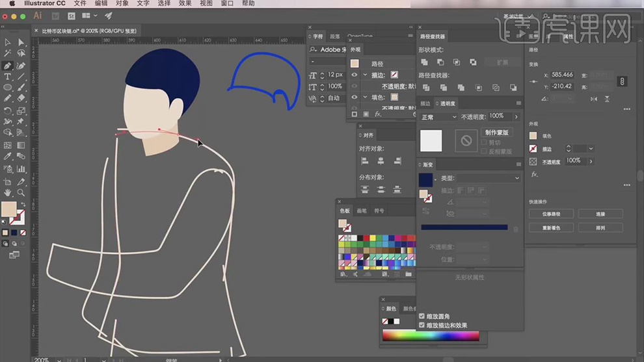This screenshot has height=362, width=644.
Task: Click the Y coordinate field -210.42
Action: pos(562,86)
